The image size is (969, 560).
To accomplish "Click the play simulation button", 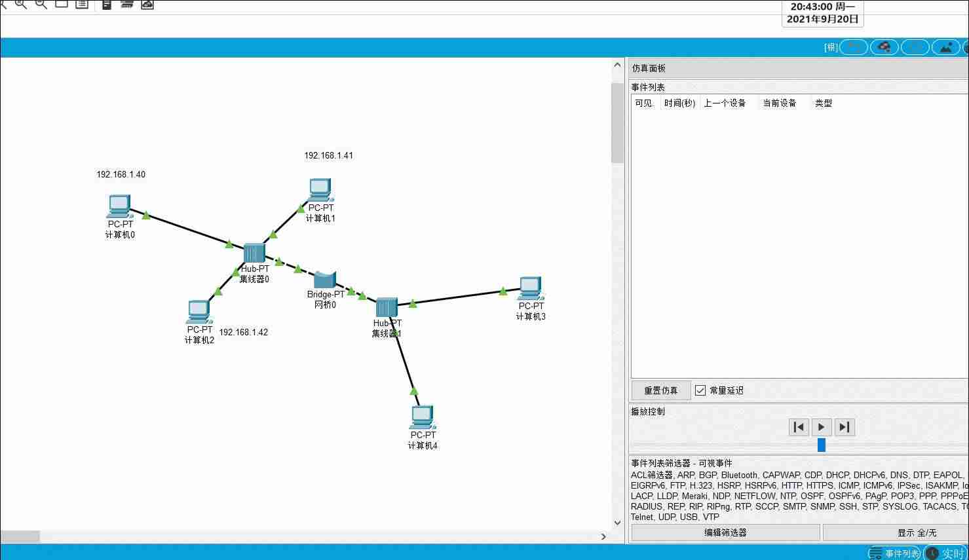I will pyautogui.click(x=822, y=427).
